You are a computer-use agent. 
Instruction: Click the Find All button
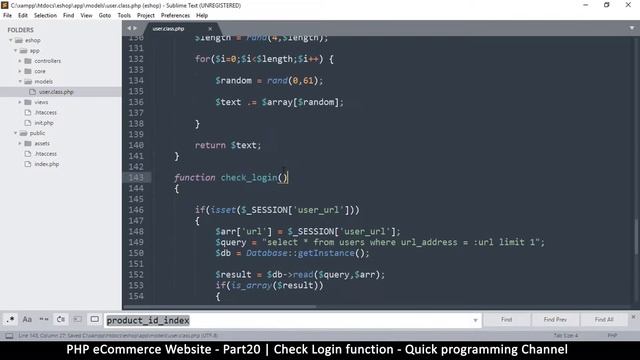pyautogui.click(x=604, y=320)
